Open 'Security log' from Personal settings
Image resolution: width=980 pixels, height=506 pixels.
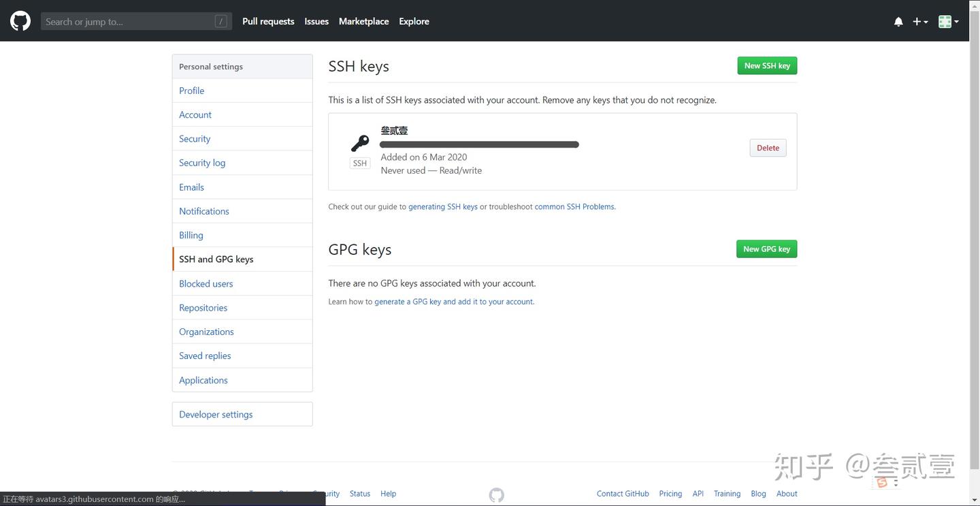[201, 162]
